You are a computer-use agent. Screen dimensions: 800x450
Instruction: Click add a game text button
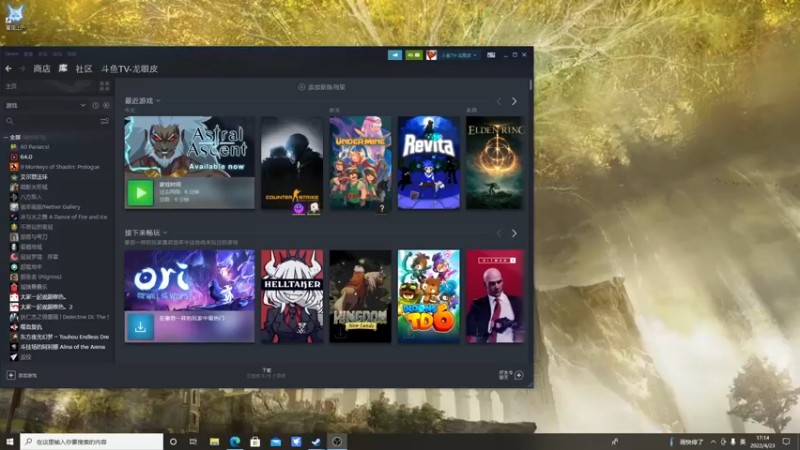coord(28,375)
